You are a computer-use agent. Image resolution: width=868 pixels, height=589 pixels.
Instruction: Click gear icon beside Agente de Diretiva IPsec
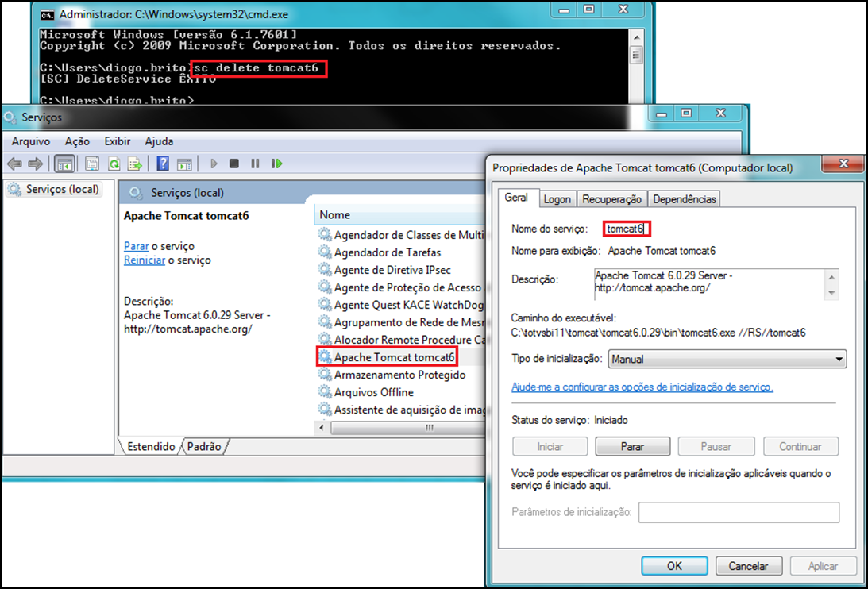pyautogui.click(x=325, y=270)
